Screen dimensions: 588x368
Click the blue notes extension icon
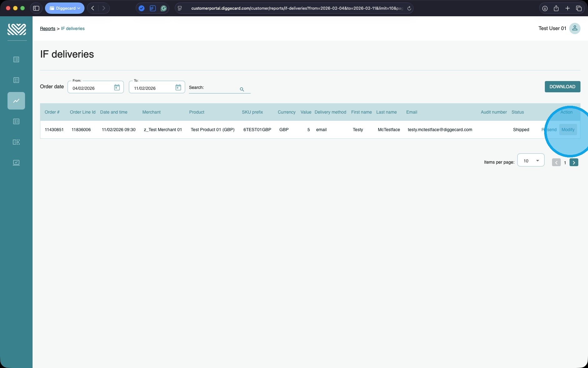click(x=153, y=8)
